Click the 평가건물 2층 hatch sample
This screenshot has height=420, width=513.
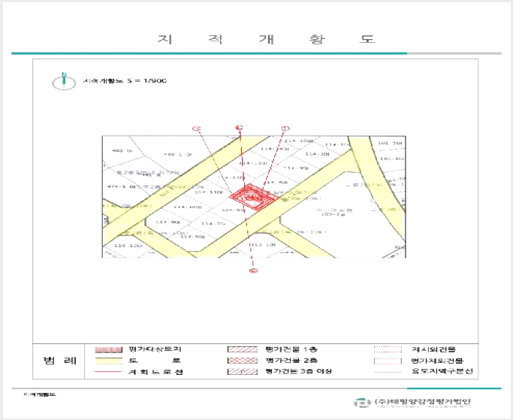[243, 361]
